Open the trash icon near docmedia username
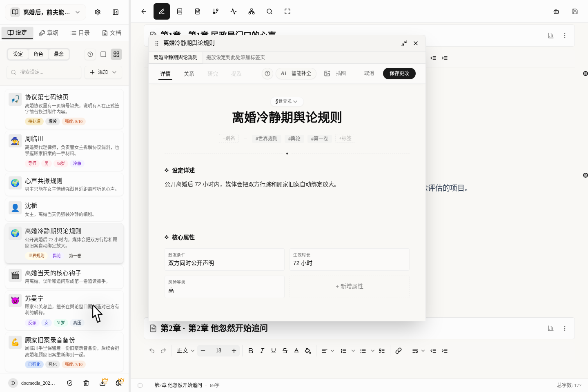Screen dimensions: 588x392 tap(86, 383)
